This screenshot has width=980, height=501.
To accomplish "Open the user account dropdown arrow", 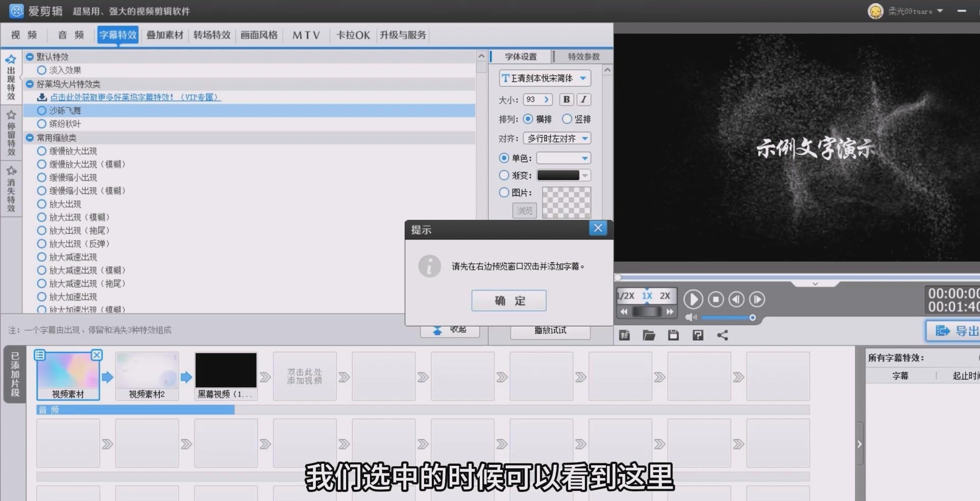I will pos(940,11).
